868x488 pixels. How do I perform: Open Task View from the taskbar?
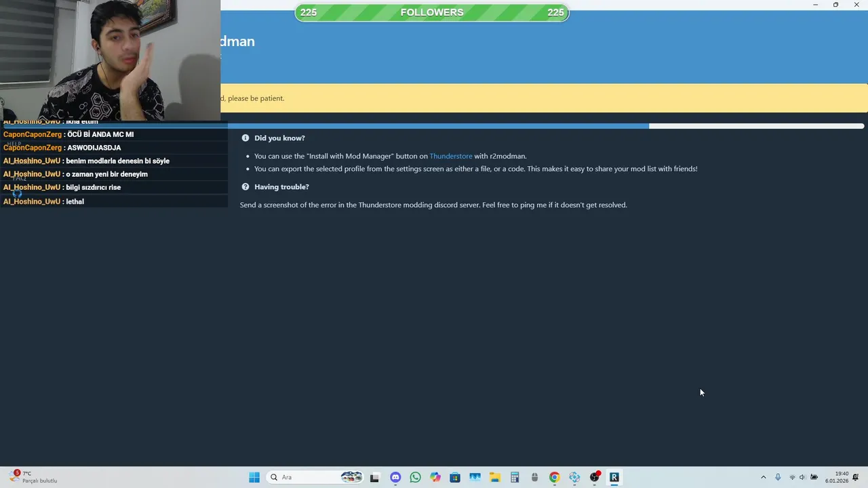point(374,477)
